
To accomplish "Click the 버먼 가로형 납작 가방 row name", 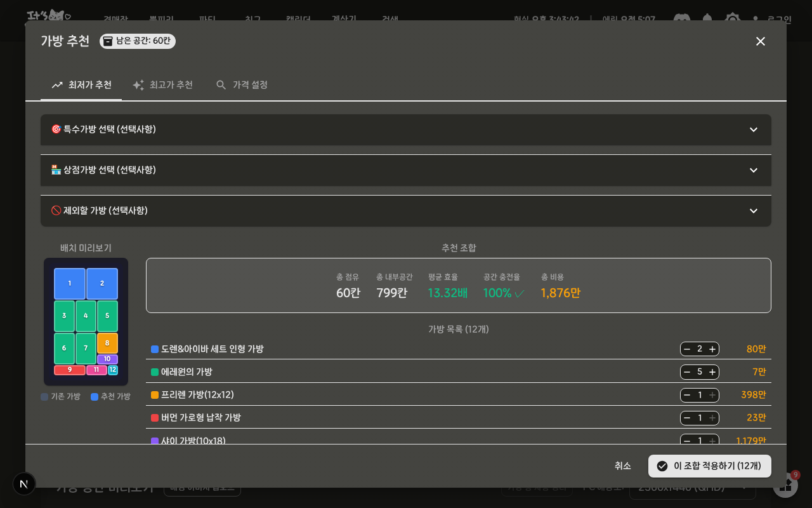I will (201, 418).
